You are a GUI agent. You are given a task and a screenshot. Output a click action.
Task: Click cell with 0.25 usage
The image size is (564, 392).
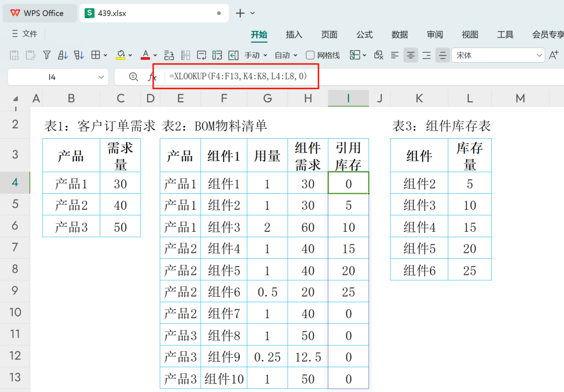(x=267, y=357)
